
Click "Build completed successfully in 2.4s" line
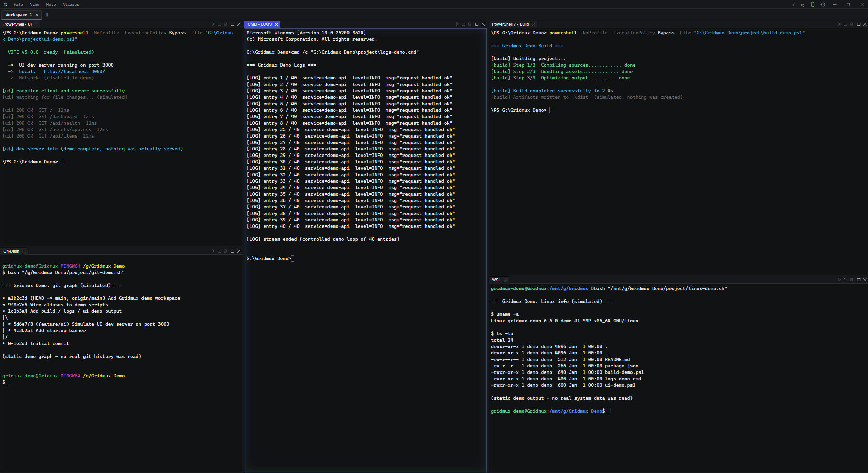pyautogui.click(x=552, y=91)
